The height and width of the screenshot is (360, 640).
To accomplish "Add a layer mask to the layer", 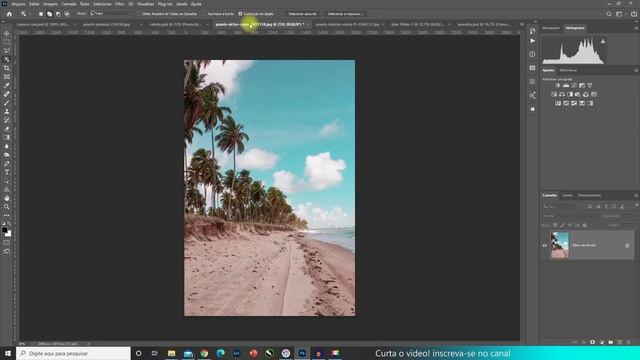I will (x=592, y=342).
